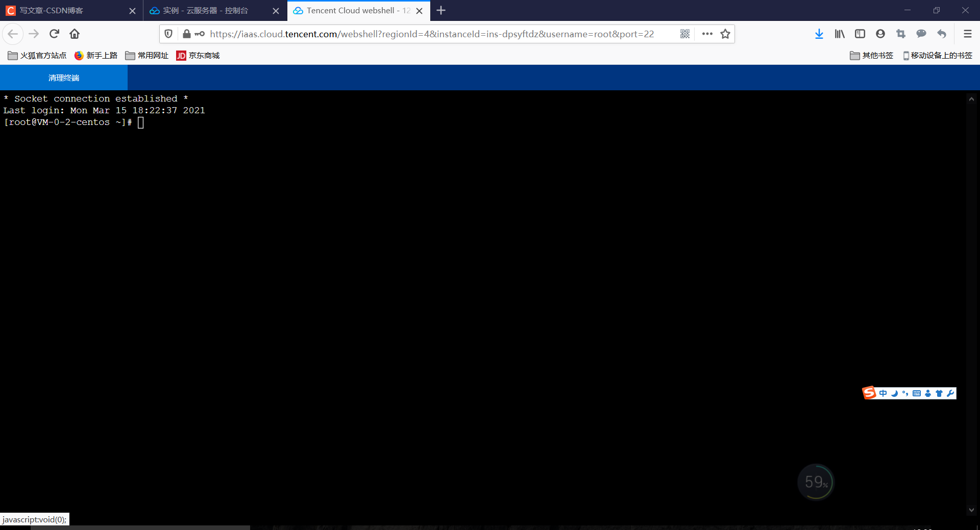The image size is (980, 530).
Task: Open Firefox Account profile icon
Action: point(880,34)
